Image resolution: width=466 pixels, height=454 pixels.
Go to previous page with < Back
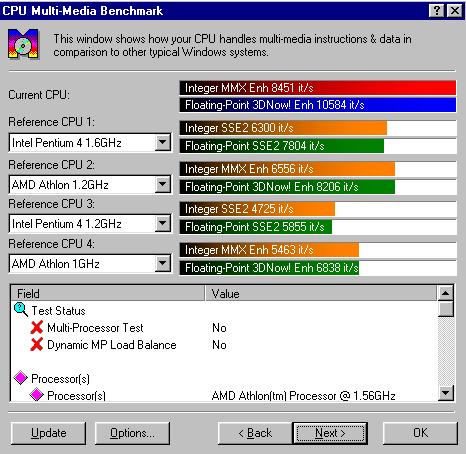coord(255,433)
